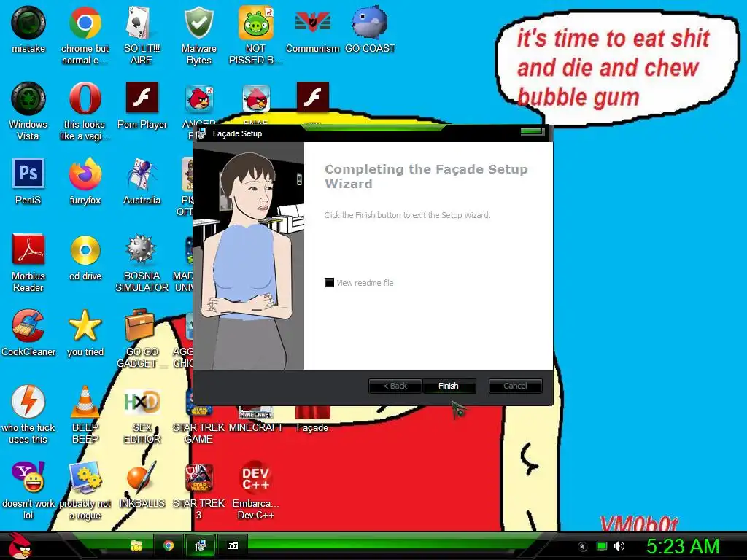Viewport: 747px width, 560px height.
Task: Select the Morbius Reader PDF icon
Action: (x=28, y=262)
